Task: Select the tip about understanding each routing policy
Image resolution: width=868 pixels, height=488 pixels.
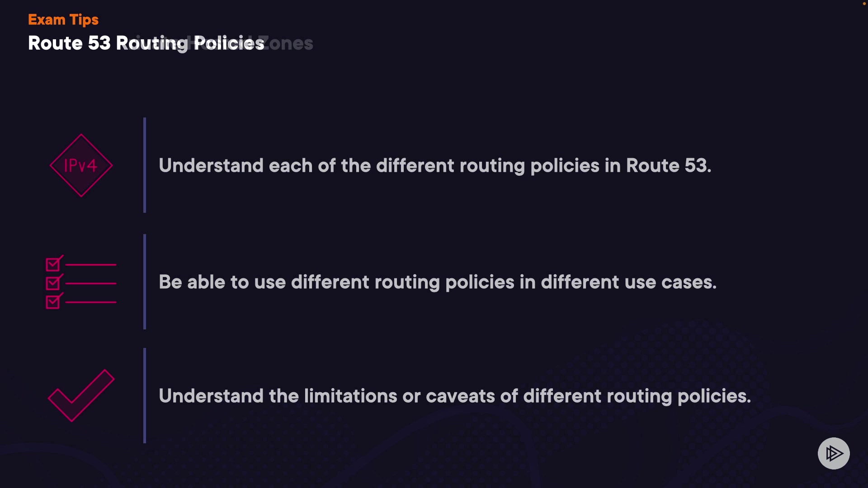Action: click(435, 166)
